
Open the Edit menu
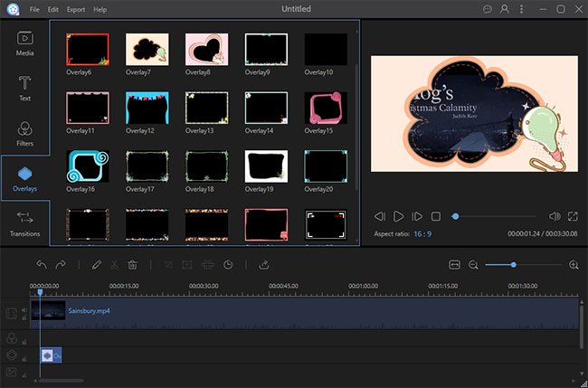click(52, 9)
